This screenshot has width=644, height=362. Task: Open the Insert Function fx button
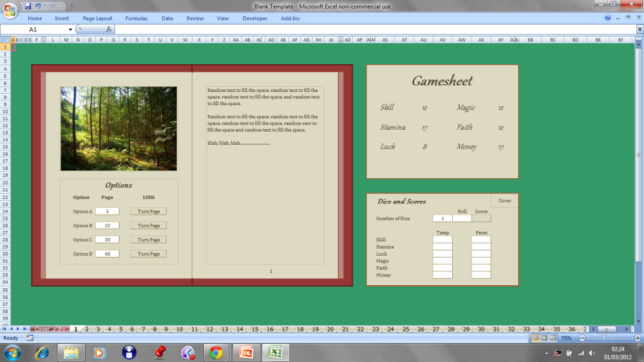point(109,29)
